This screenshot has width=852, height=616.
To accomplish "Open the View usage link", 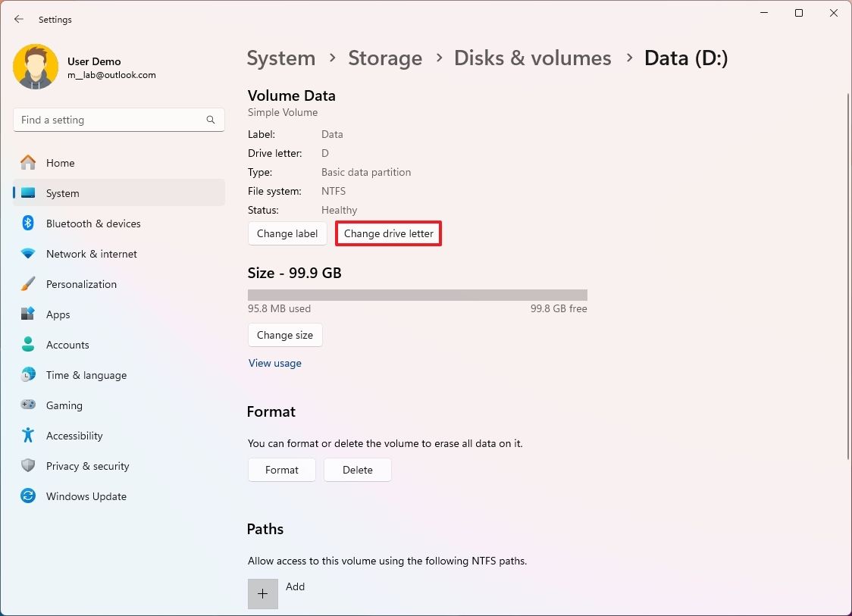I will [274, 363].
